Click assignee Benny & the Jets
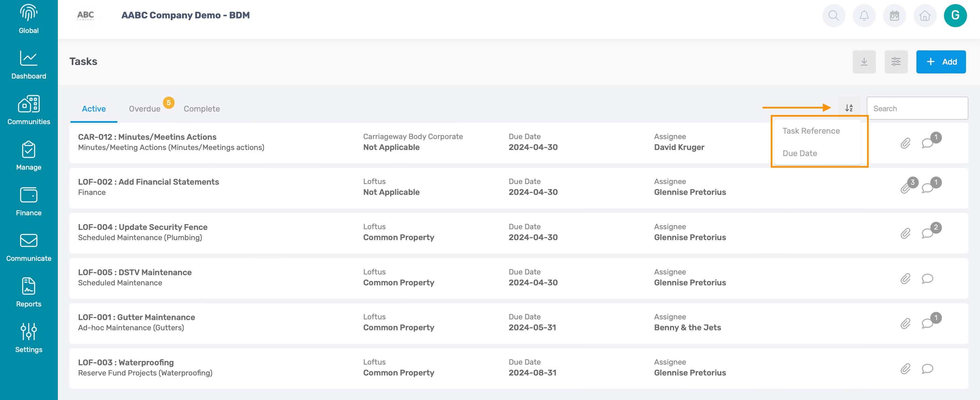The width and height of the screenshot is (980, 400). point(687,327)
